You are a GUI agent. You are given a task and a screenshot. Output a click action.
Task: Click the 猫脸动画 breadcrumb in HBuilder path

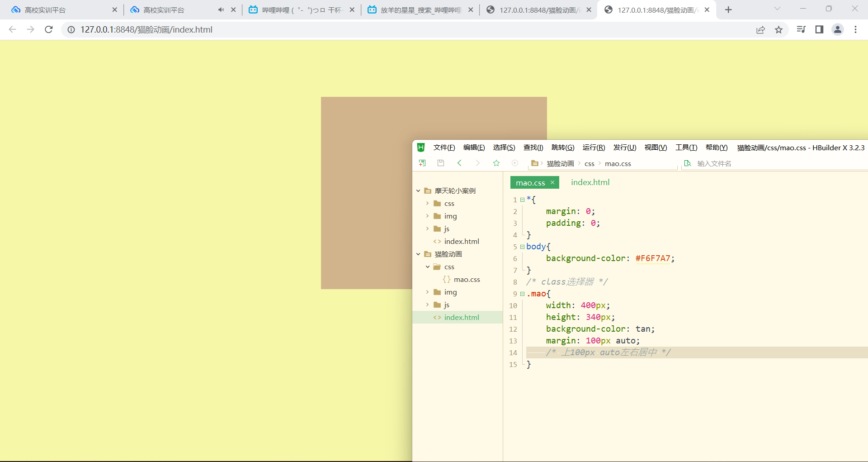[560, 164]
